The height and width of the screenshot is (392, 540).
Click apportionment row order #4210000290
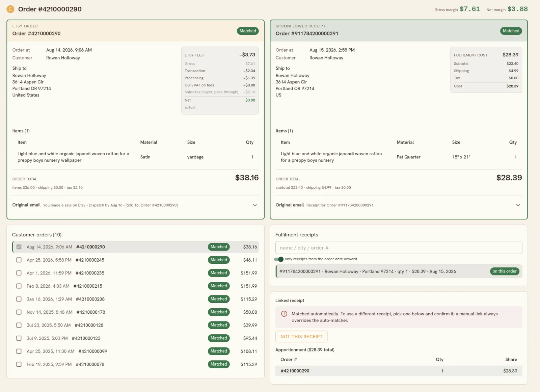pos(399,371)
